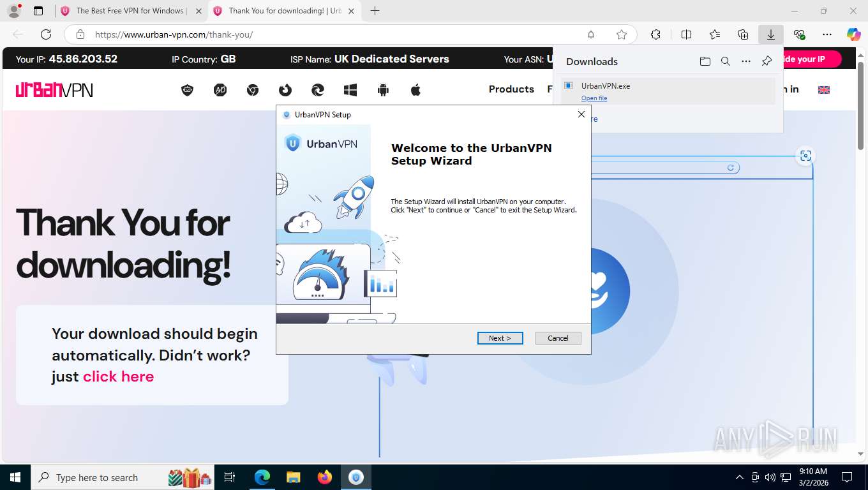
Task: Open the notification center
Action: [847, 477]
